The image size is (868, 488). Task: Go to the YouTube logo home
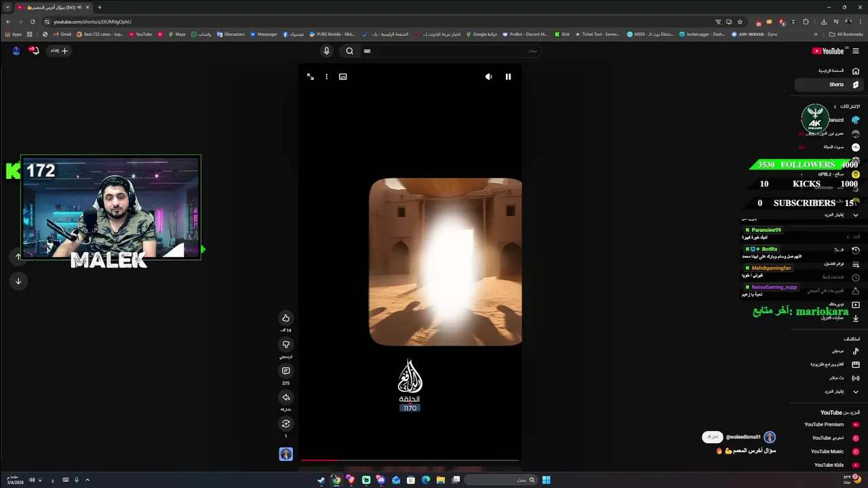827,51
